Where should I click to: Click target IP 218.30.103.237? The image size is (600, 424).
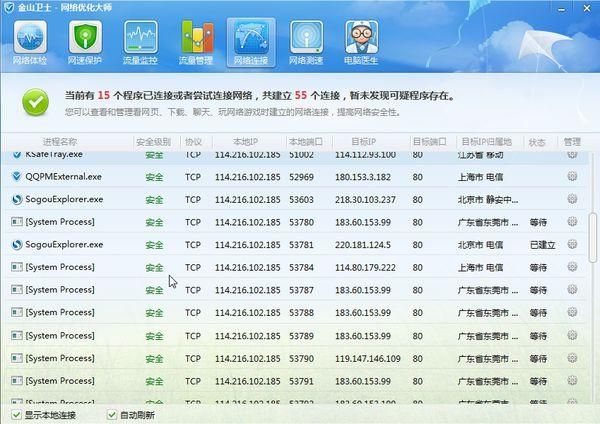(365, 199)
